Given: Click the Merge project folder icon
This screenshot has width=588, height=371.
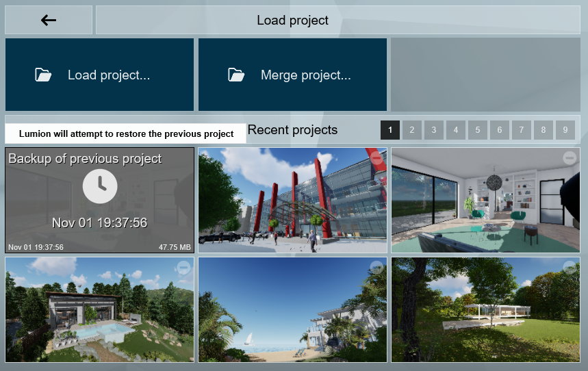Looking at the screenshot, I should [x=236, y=75].
